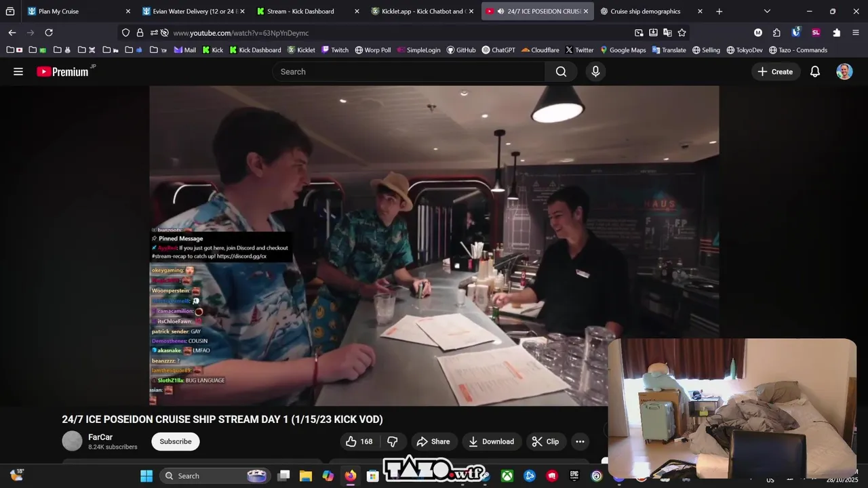Switch to the Evian Water Delivery tab
The width and height of the screenshot is (868, 488).
(x=193, y=11)
